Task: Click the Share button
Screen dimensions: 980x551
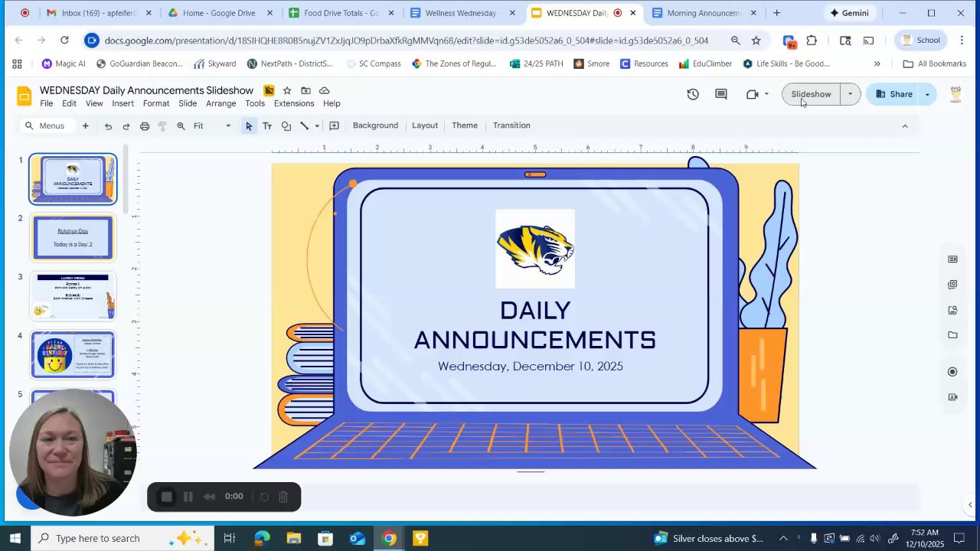Action: (893, 94)
